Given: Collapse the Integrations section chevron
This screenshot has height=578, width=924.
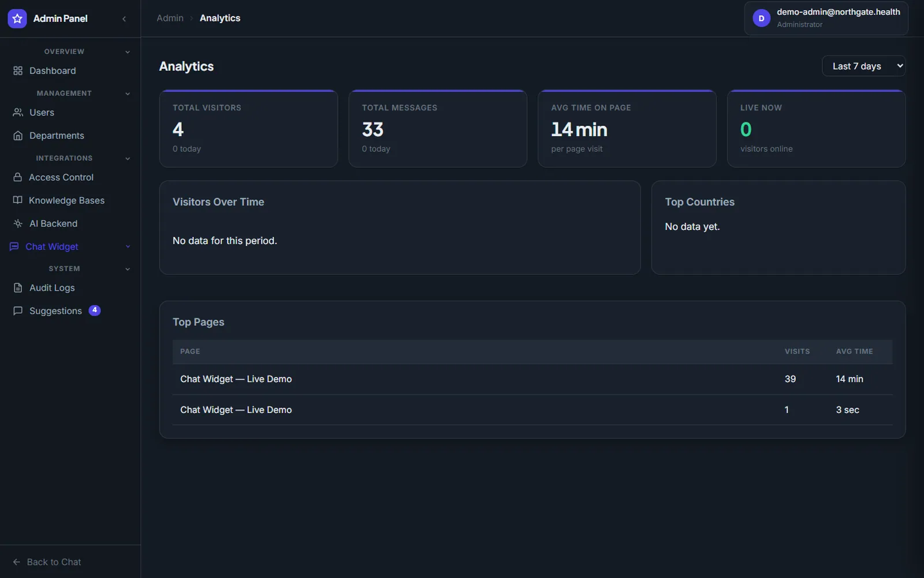Looking at the screenshot, I should pyautogui.click(x=128, y=158).
